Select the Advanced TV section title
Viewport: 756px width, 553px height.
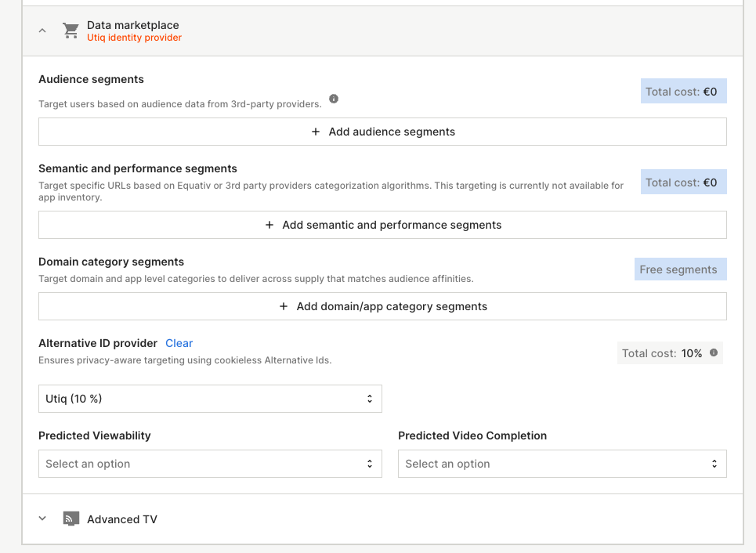coord(122,519)
